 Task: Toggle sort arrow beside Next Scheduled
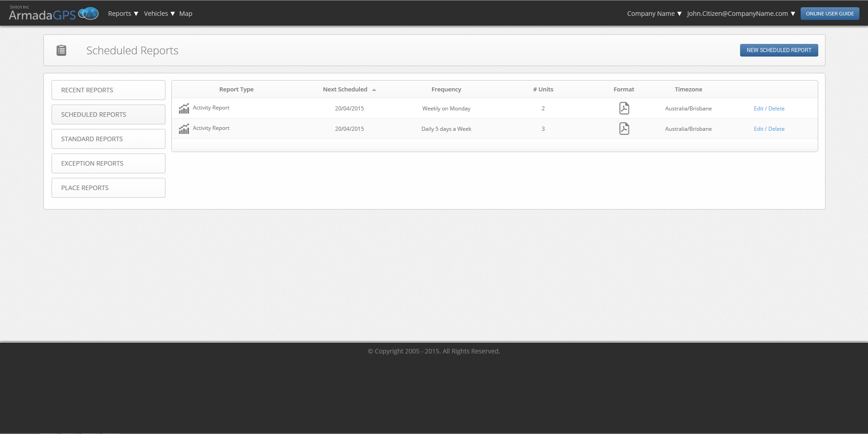click(374, 90)
